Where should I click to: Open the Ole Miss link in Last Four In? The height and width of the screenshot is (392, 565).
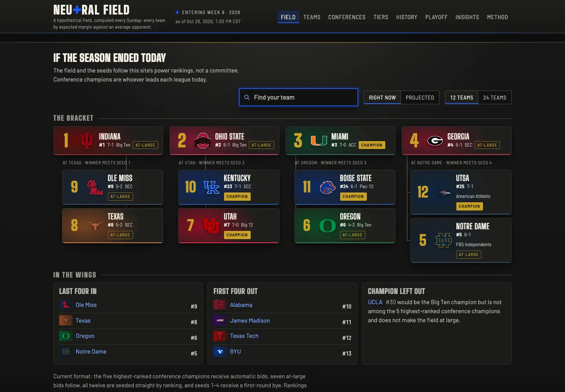coord(86,305)
